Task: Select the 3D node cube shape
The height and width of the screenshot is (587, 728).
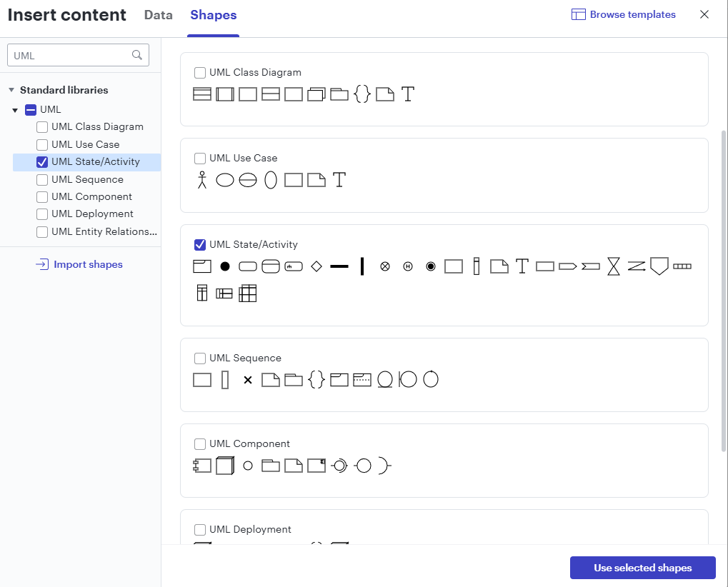Action: [x=225, y=466]
